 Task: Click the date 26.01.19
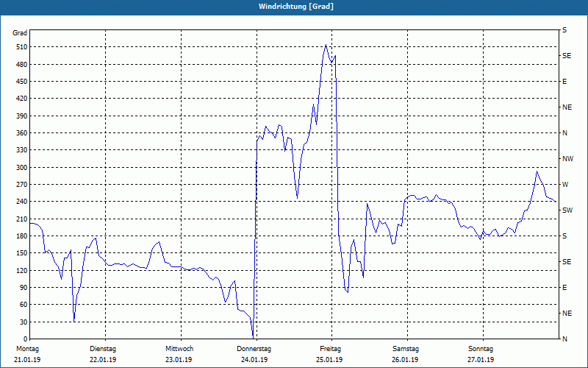[405, 360]
